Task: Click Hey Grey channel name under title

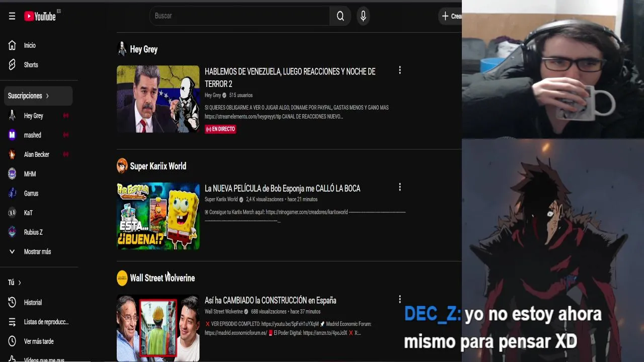Action: [213, 95]
